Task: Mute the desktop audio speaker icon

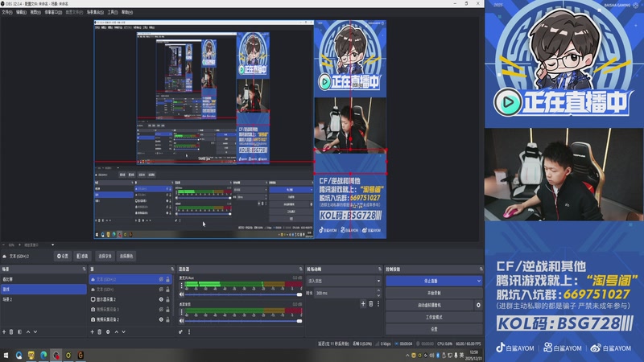Action: tap(182, 321)
